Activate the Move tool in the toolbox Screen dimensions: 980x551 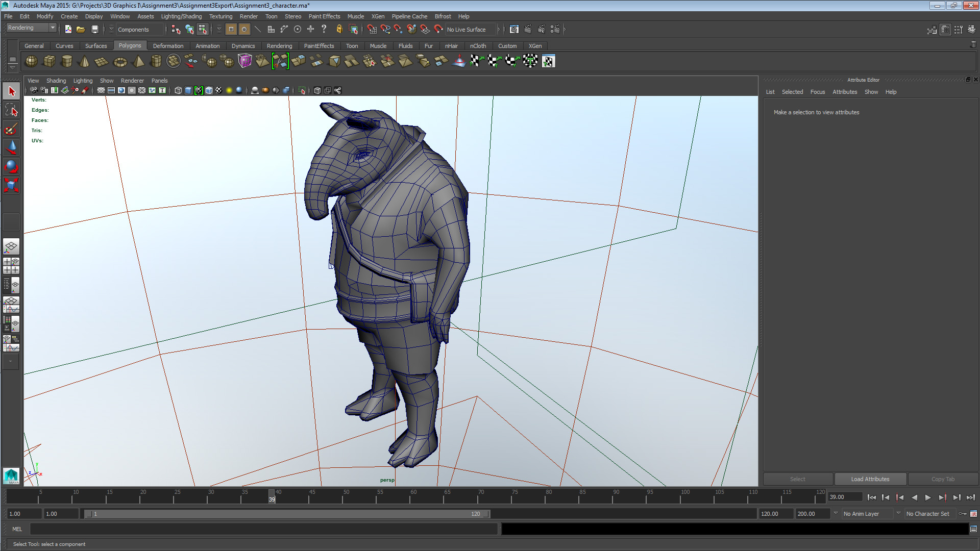11,147
